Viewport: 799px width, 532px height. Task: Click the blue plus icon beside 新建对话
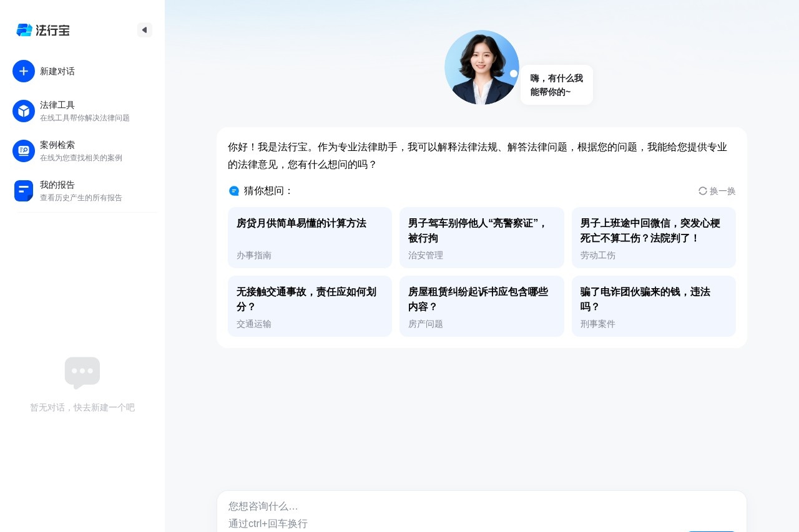pos(24,71)
